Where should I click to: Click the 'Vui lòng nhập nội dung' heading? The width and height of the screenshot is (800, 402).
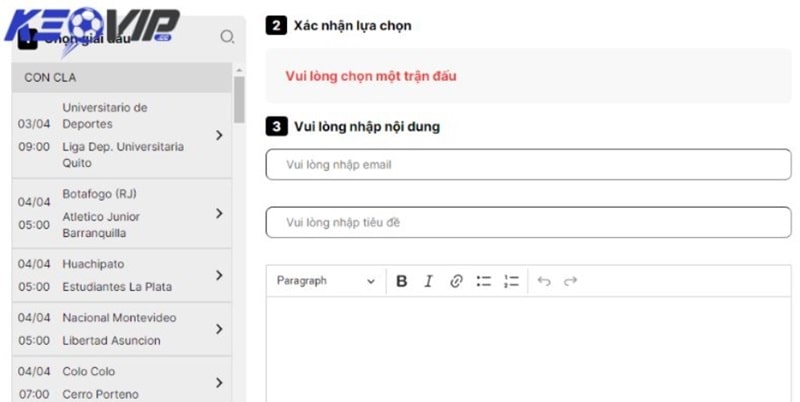[367, 127]
